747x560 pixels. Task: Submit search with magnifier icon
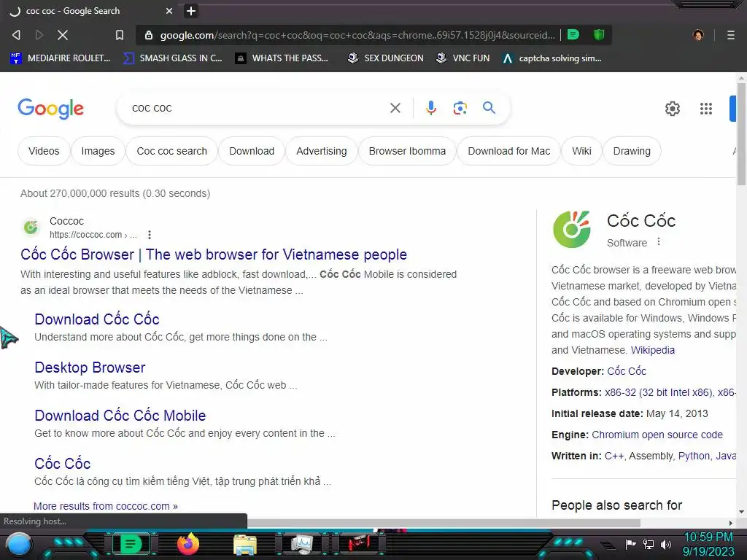click(489, 108)
